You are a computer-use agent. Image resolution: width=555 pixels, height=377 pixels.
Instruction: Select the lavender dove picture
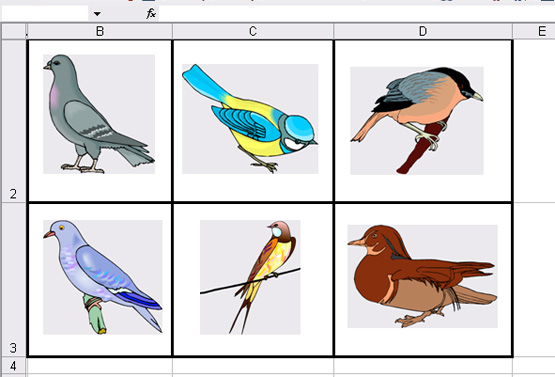pos(103,277)
